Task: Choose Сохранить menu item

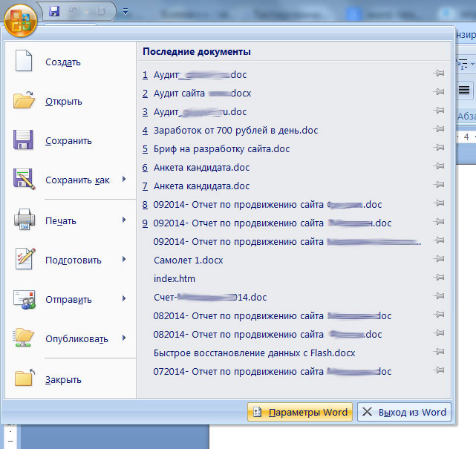Action: pos(71,141)
